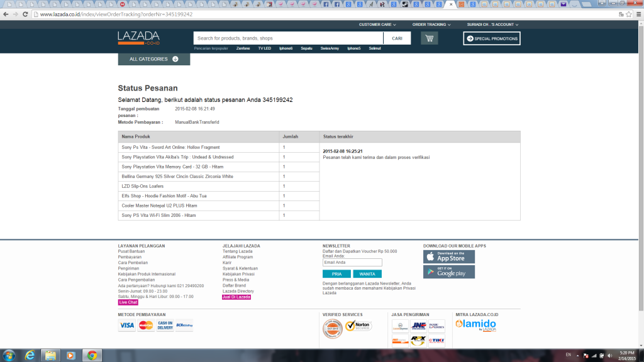Click the Nama Produk column header

point(199,136)
